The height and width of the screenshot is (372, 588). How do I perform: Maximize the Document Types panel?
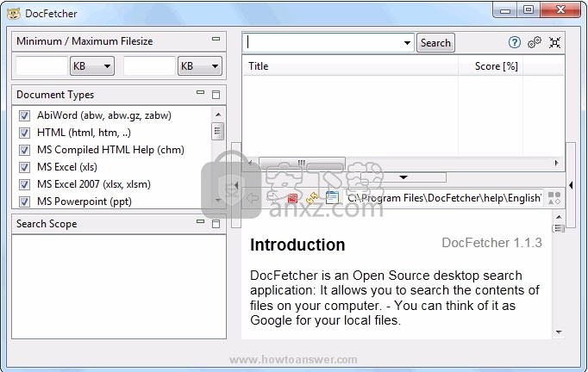click(216, 95)
